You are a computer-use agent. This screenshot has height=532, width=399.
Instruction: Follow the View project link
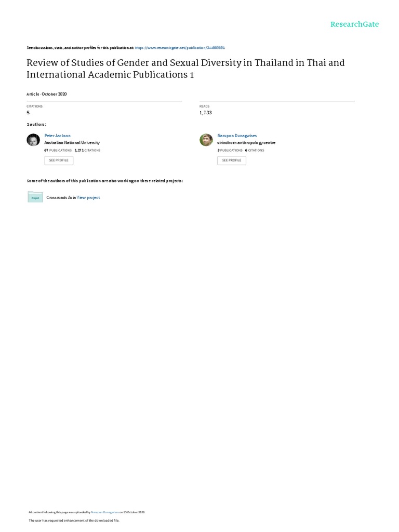click(88, 197)
